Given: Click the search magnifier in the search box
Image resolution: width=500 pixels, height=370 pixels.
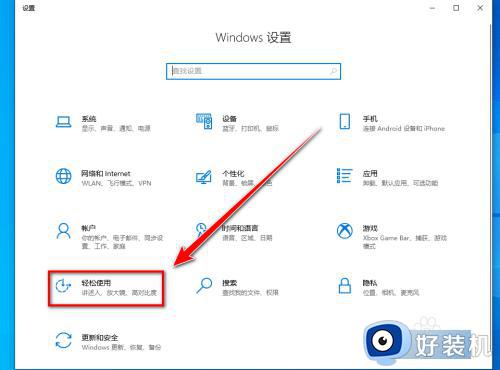Looking at the screenshot, I should pyautogui.click(x=333, y=71).
